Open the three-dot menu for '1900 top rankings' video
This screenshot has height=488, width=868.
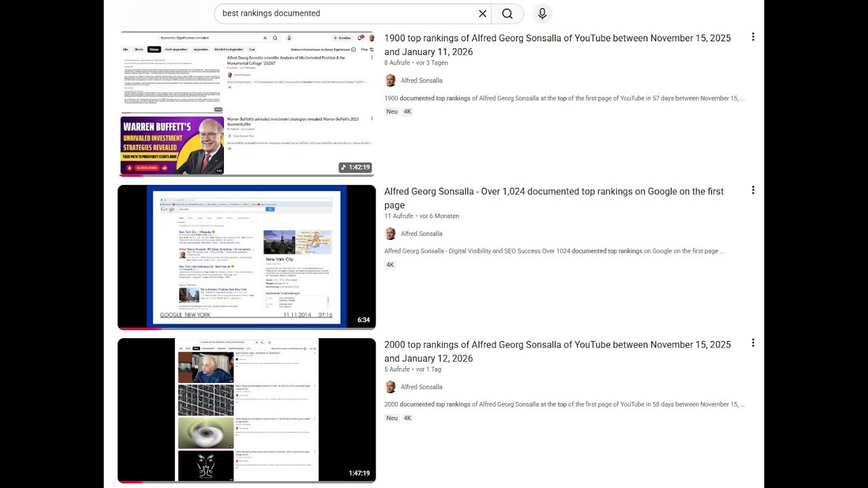click(x=753, y=37)
